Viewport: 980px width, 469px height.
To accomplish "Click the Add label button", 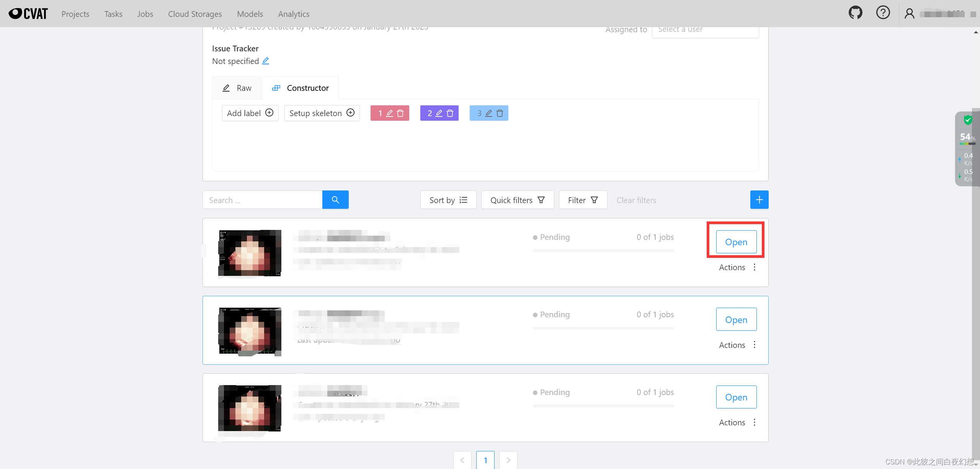I will coord(250,113).
